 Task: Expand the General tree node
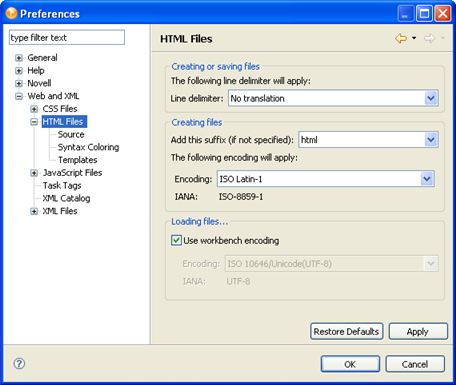pyautogui.click(x=19, y=58)
